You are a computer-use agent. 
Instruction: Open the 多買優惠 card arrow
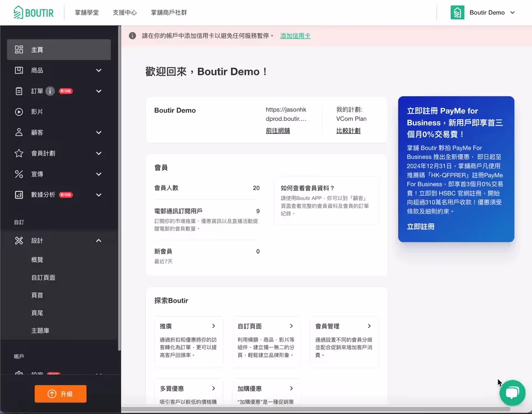pyautogui.click(x=213, y=388)
